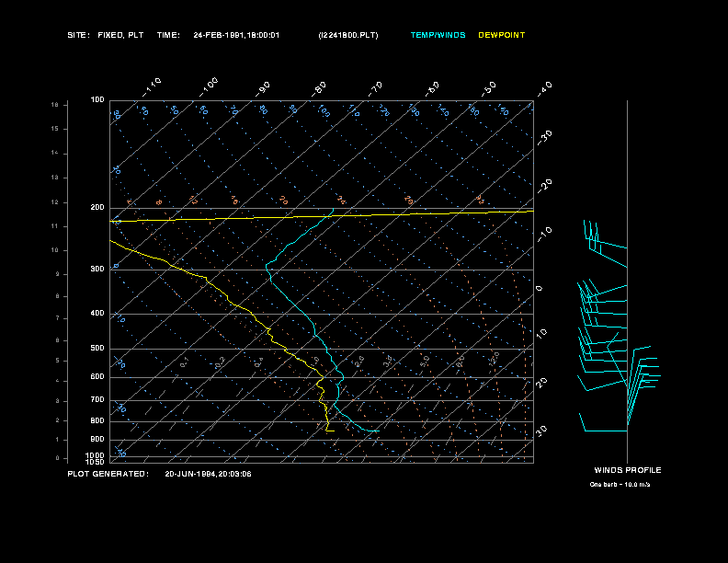The width and height of the screenshot is (728, 563).
Task: Click the "One barb = 10.0 m/s" note
Action: click(620, 485)
